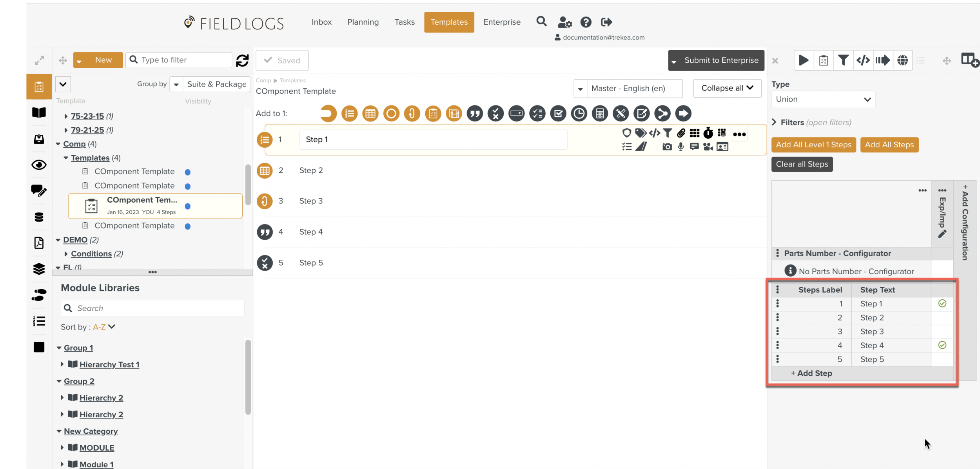980x469 pixels.
Task: Go to the Tasks tab
Action: (x=405, y=22)
